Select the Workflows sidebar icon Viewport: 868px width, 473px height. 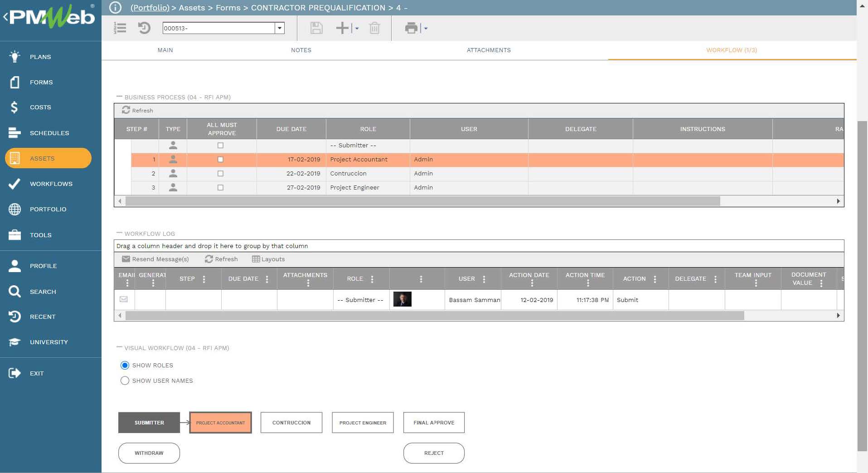[x=15, y=184]
